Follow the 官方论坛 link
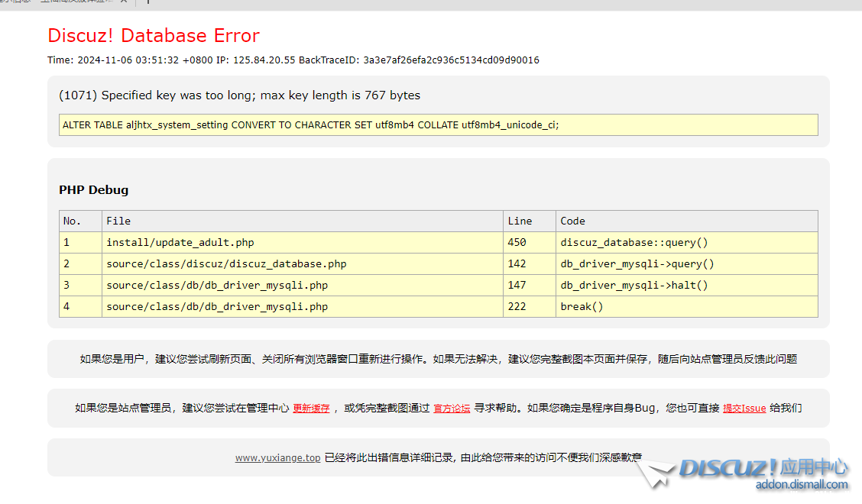Viewport: 862px width, 504px height. click(x=452, y=409)
